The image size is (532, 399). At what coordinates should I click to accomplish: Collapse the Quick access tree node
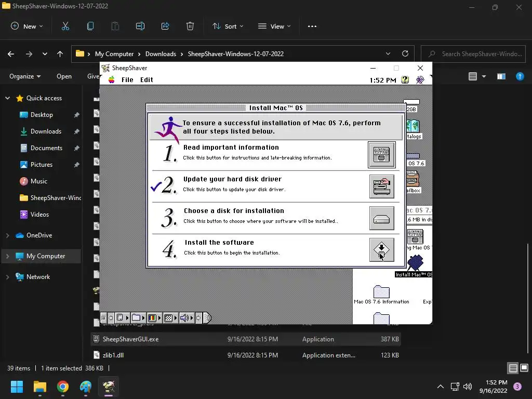coord(7,98)
